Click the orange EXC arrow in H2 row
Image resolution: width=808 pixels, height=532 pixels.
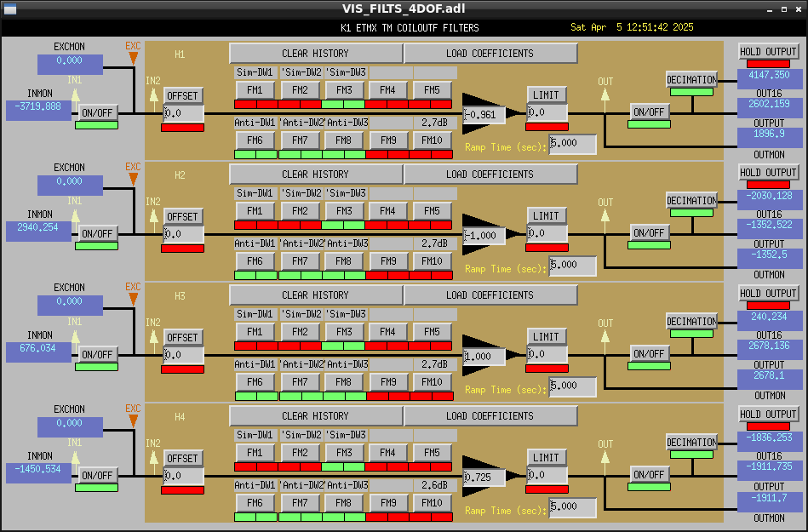coord(133,179)
